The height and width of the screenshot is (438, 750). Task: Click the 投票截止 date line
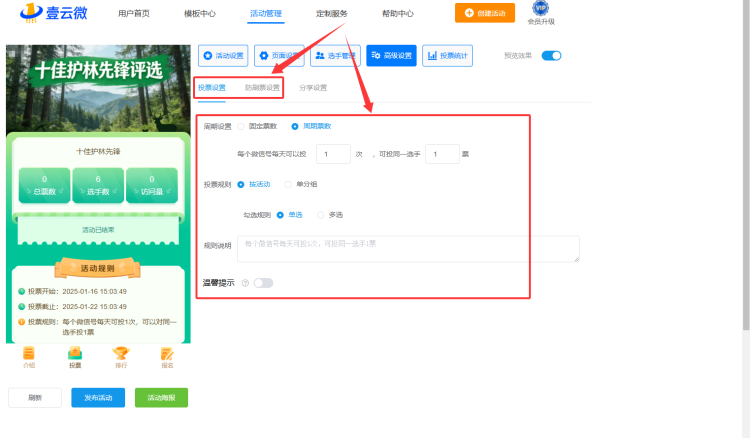[72, 307]
